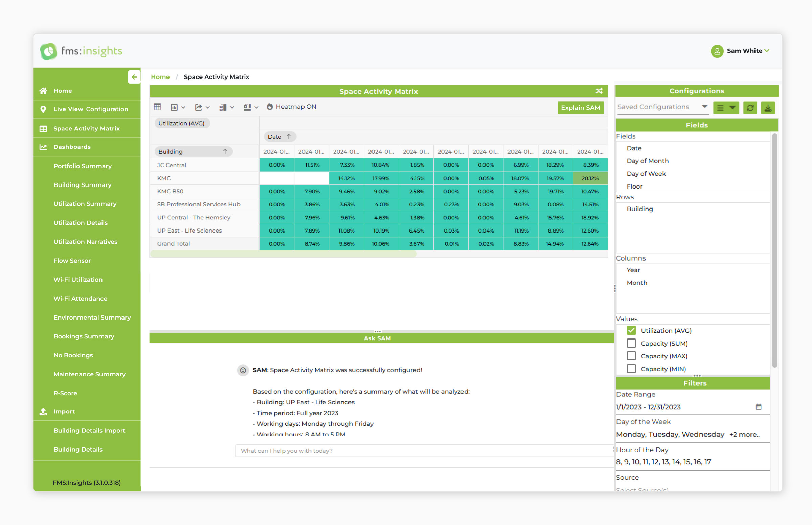
Task: Click the fms:insights logo
Action: 81,51
